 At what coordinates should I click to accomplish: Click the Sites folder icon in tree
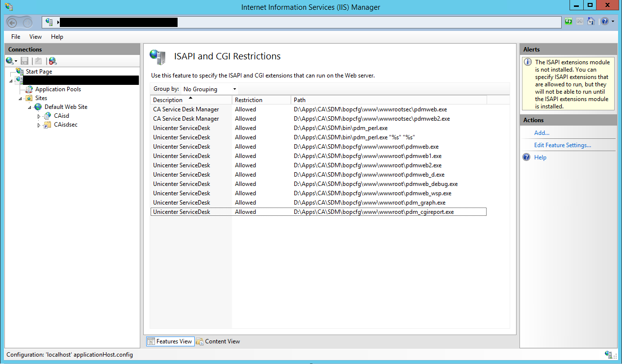[29, 98]
